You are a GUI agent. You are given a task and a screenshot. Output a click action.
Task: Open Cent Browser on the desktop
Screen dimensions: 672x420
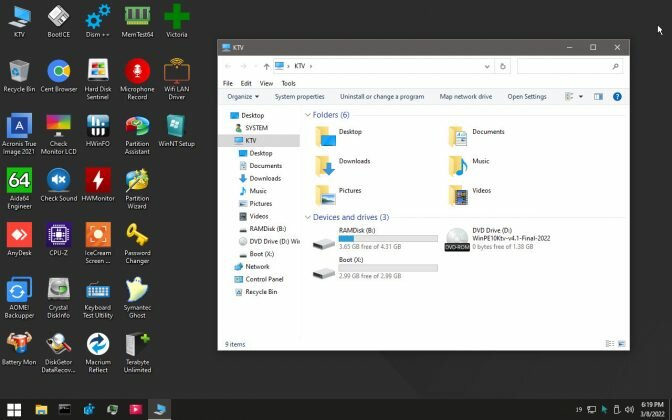(59, 76)
